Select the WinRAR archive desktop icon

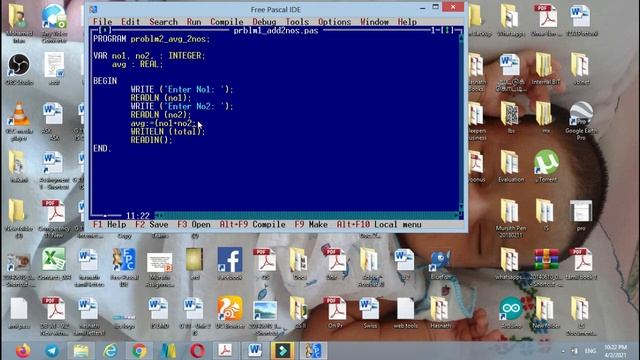(x=546, y=267)
